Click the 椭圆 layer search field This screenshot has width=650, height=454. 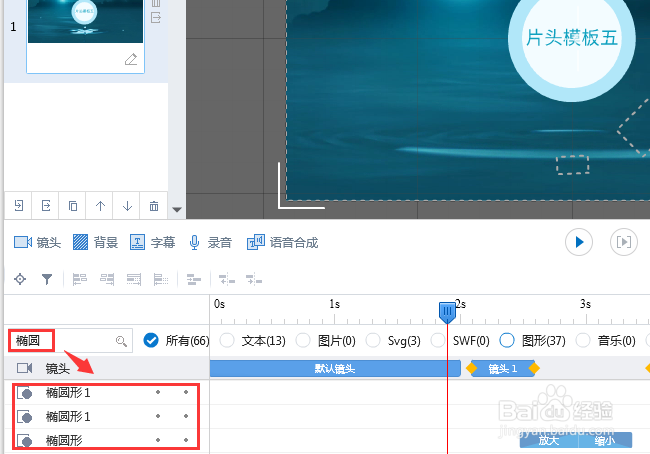click(x=70, y=341)
